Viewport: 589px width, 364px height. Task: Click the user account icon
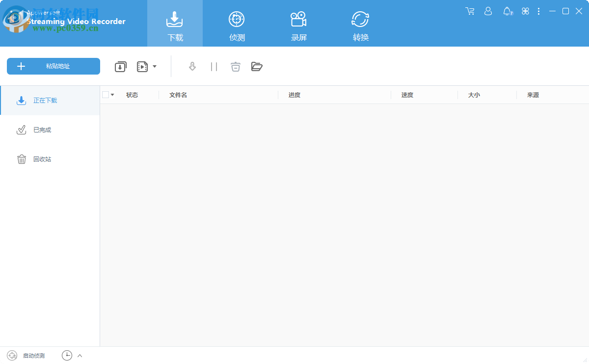488,11
